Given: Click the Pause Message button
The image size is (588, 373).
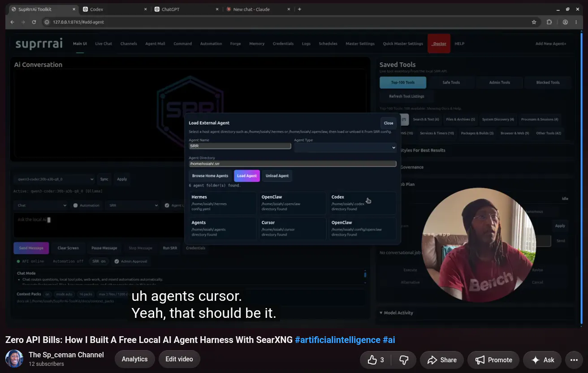Looking at the screenshot, I should (104, 248).
